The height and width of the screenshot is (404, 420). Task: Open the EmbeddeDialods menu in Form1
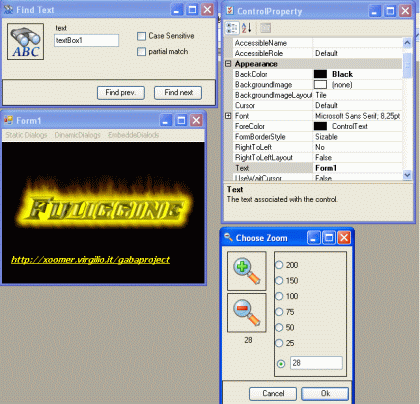(133, 135)
